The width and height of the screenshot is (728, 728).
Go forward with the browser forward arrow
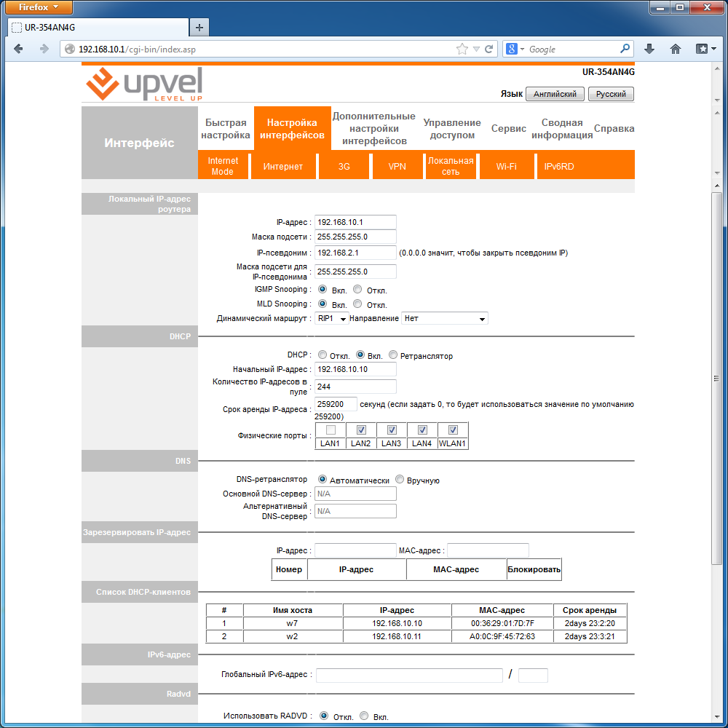(x=44, y=49)
